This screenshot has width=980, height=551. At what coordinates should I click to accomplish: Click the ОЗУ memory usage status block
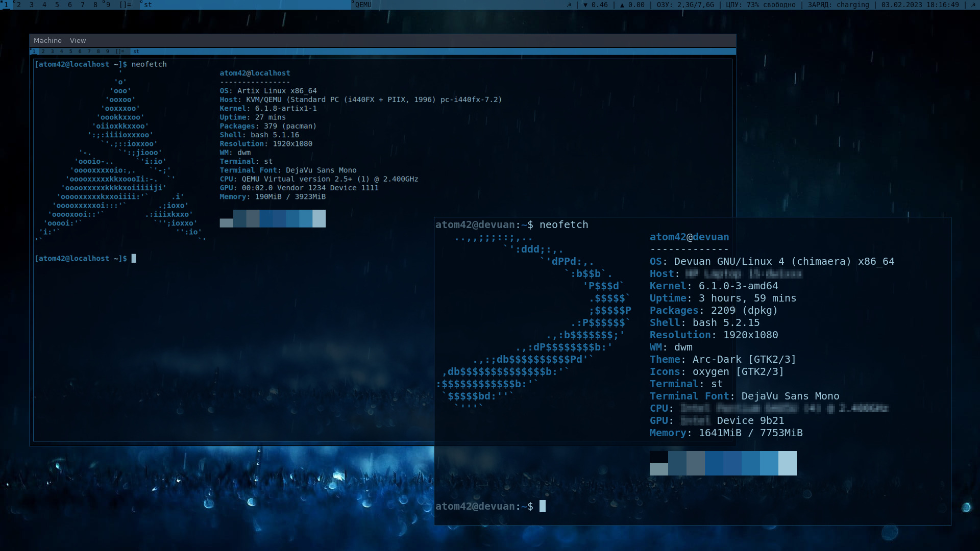coord(685,5)
